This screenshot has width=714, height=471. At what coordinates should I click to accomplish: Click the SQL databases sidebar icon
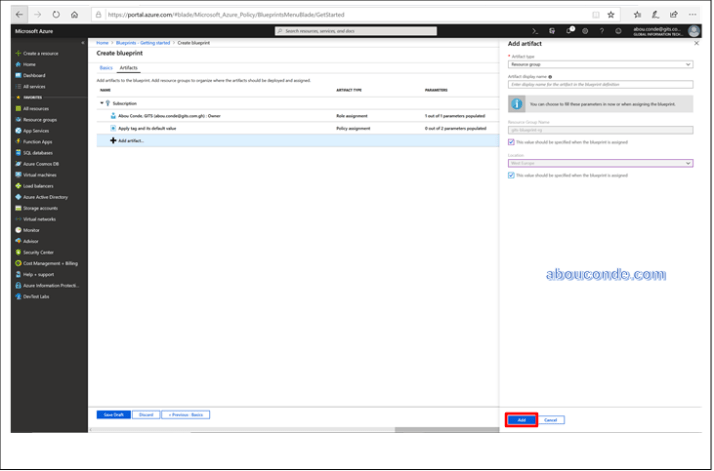(x=17, y=153)
